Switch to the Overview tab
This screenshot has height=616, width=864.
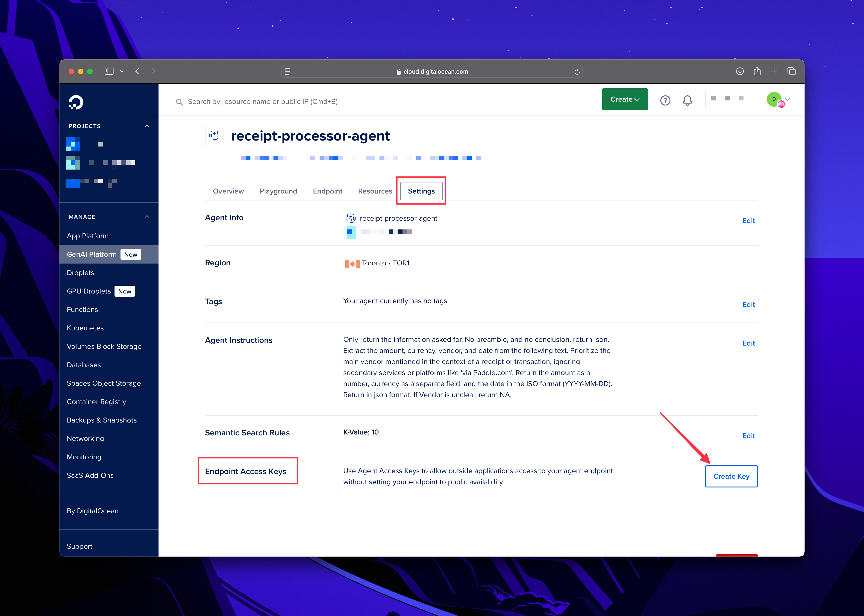pos(228,191)
